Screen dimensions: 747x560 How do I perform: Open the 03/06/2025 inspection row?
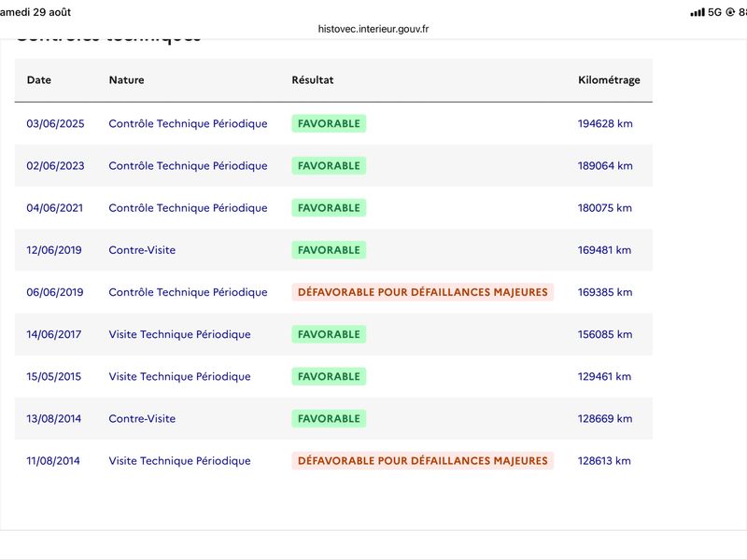coord(333,124)
